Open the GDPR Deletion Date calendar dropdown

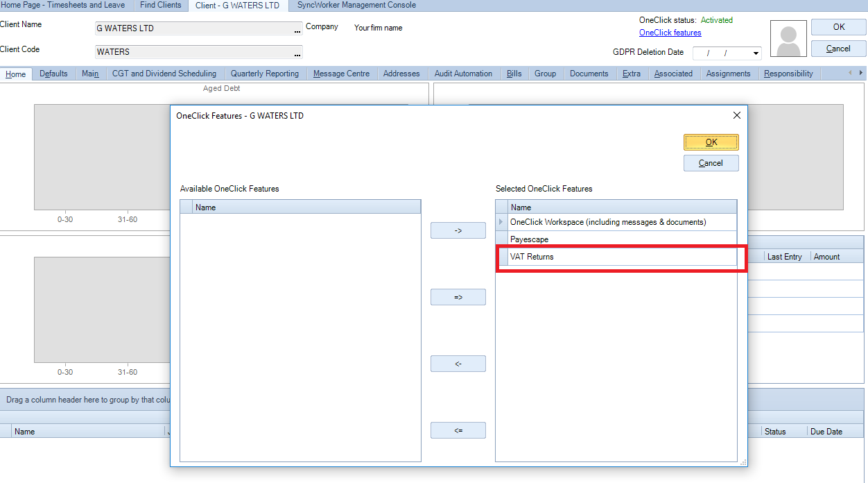755,52
